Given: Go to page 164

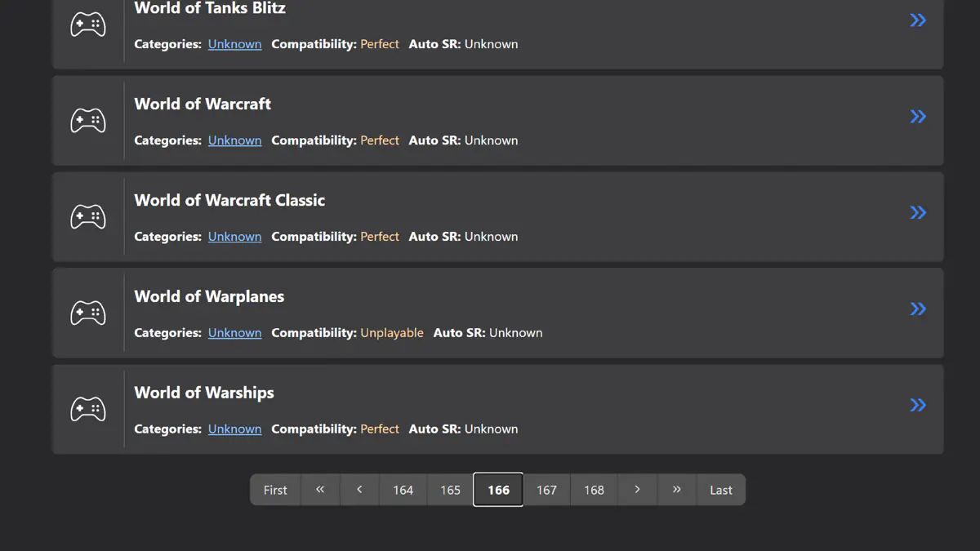Looking at the screenshot, I should [x=403, y=490].
